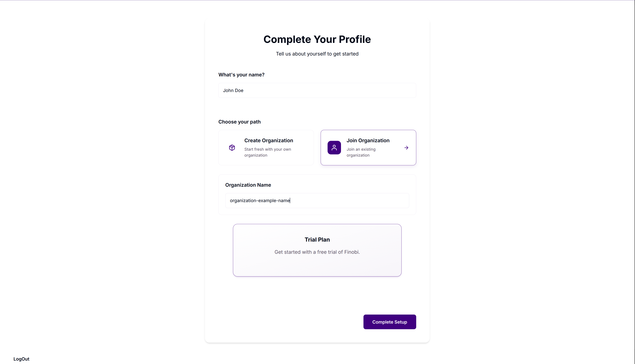
Task: Click the Organization Name label
Action: (248, 185)
